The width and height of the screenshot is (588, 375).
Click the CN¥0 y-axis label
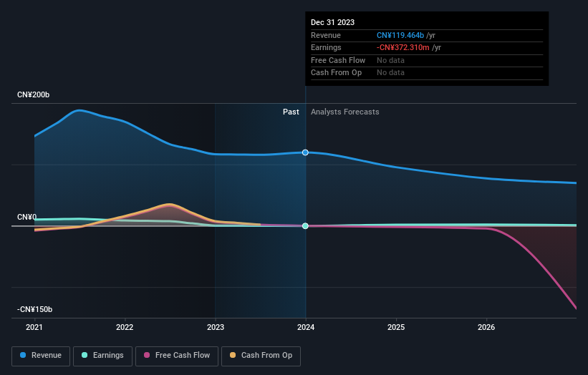[x=27, y=218]
